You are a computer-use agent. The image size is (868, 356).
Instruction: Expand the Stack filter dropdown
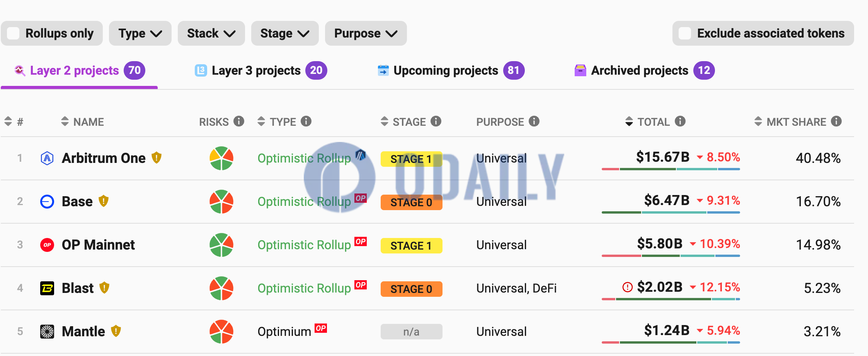click(211, 33)
